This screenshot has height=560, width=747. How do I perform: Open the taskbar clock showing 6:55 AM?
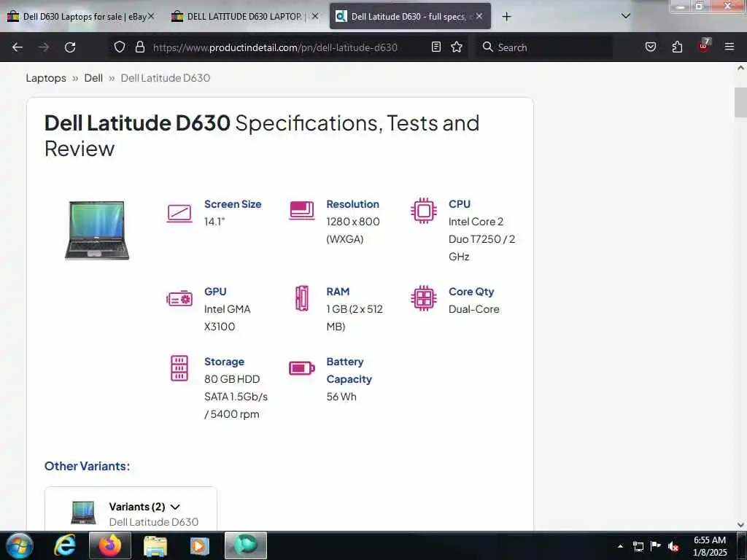point(710,546)
